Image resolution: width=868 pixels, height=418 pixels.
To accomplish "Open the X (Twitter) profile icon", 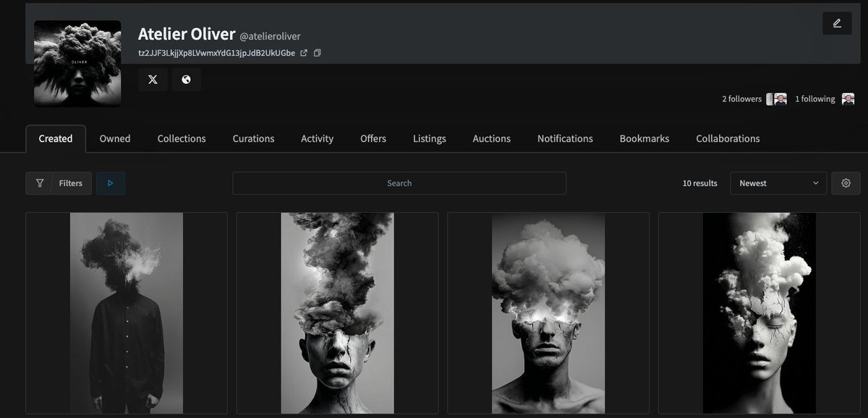I will (x=152, y=79).
